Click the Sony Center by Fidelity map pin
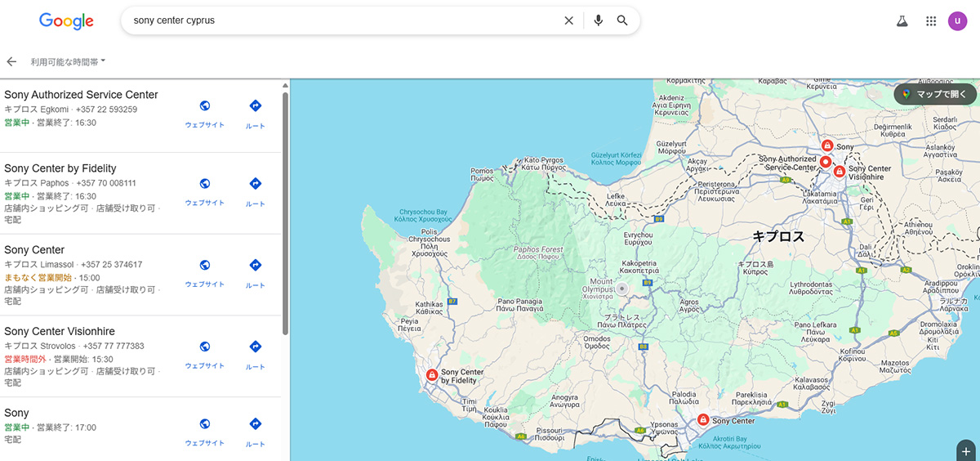This screenshot has width=980, height=461. (x=432, y=375)
